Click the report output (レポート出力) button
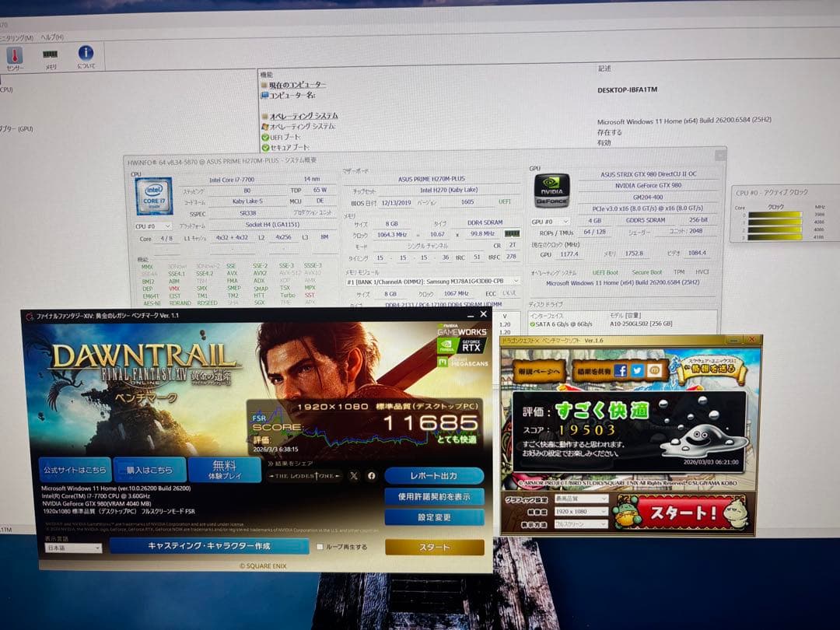Screen dimensions: 840x630 434,476
